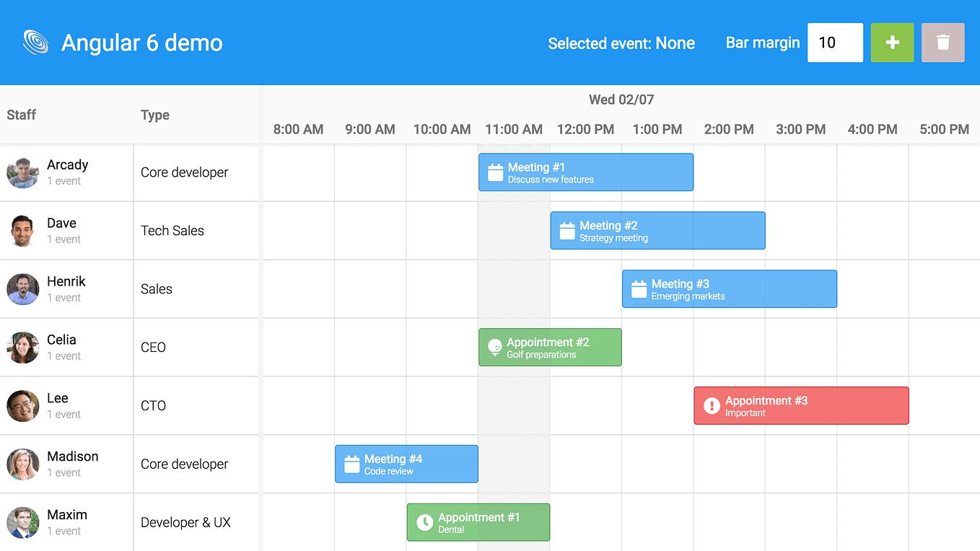Viewport: 980px width, 551px height.
Task: Click the golf icon on Appointment #2
Action: pos(494,347)
